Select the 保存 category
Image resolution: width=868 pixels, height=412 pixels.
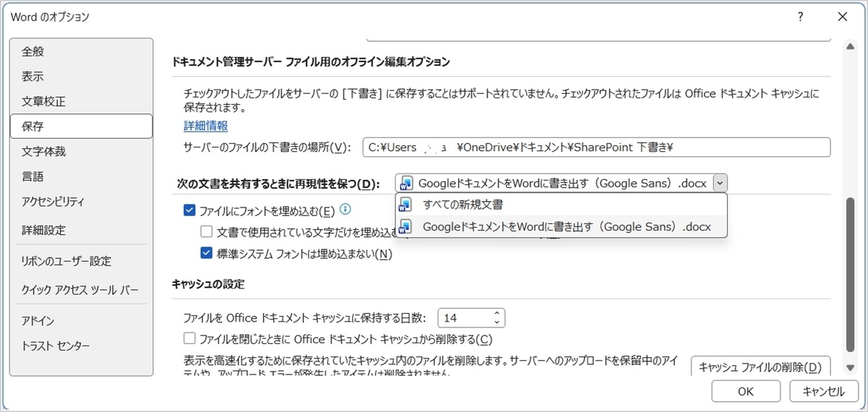81,126
